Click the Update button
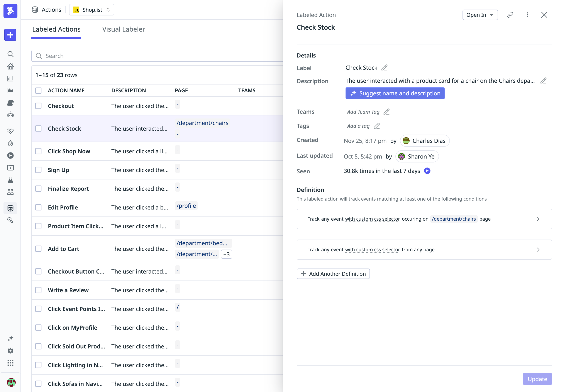Viewport: 566px width, 392px height. [x=537, y=379]
